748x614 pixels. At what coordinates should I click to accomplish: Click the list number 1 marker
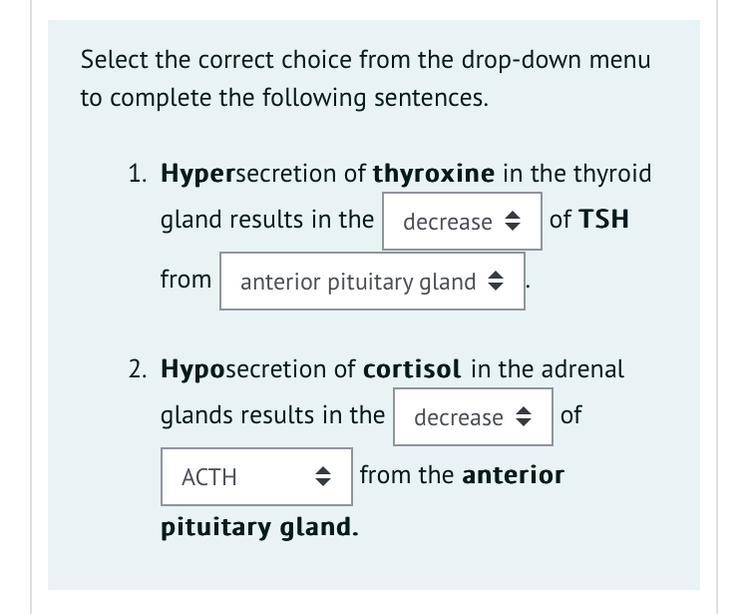(138, 174)
